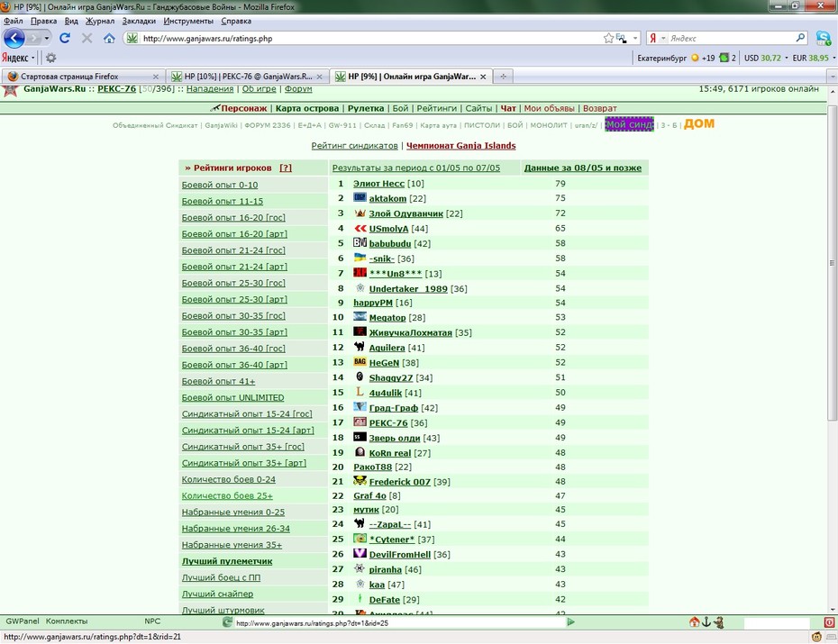This screenshot has width=838, height=644.
Task: Open Персонаж link in game menu
Action: coord(243,108)
